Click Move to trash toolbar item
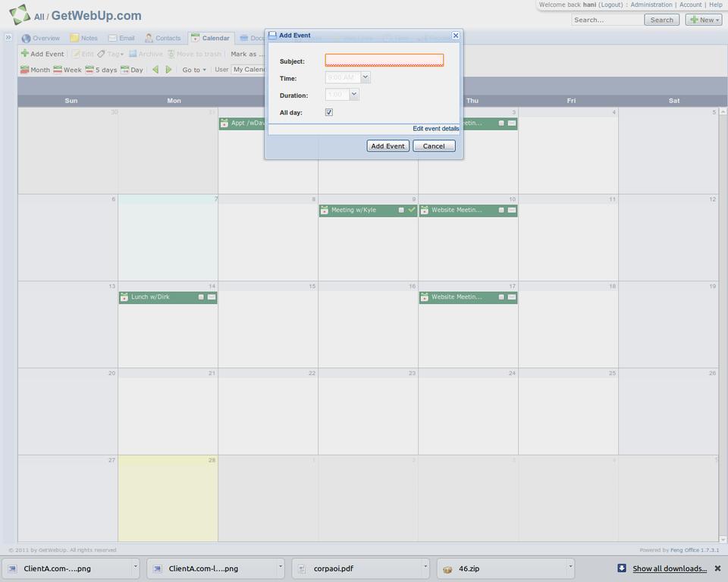 (x=195, y=54)
